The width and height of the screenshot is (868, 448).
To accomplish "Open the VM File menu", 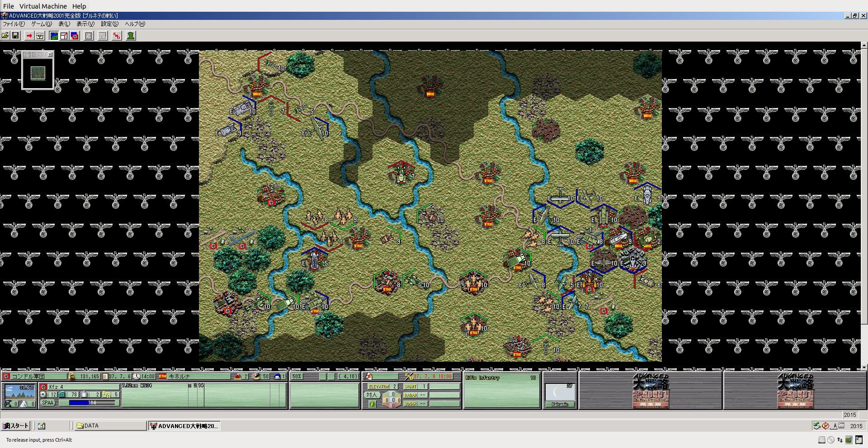I will tap(9, 6).
